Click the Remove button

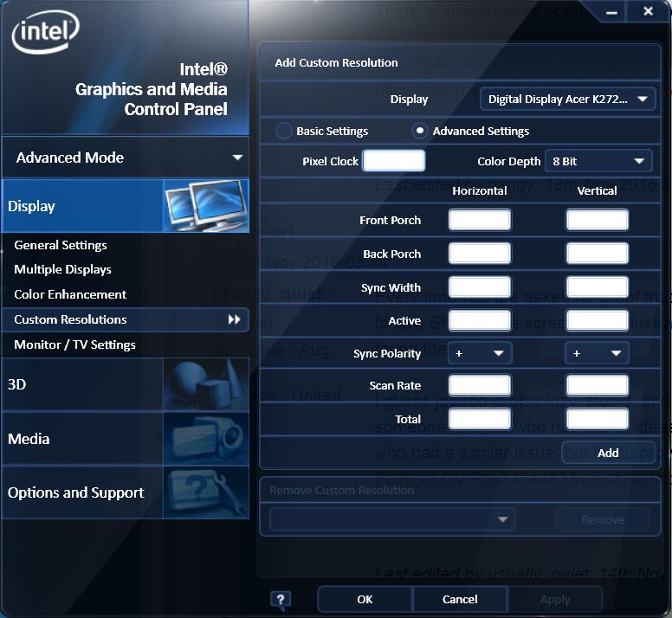[603, 519]
